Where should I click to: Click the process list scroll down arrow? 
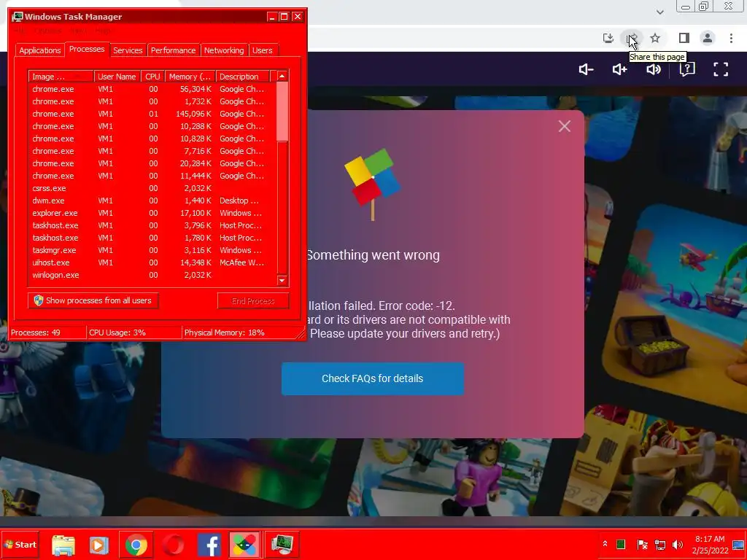282,281
